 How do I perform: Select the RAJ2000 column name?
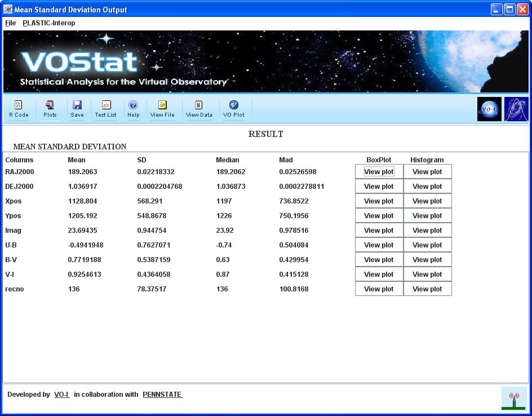[20, 172]
